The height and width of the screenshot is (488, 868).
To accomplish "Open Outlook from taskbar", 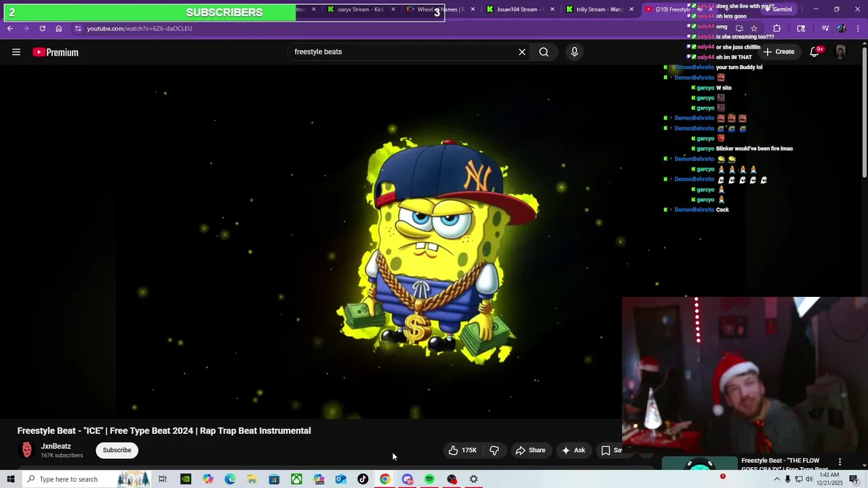I will click(x=341, y=479).
